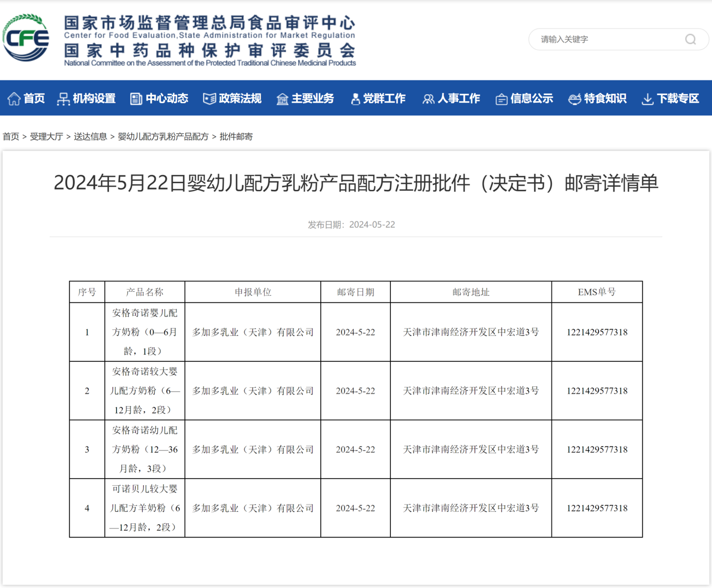This screenshot has width=712, height=588.
Task: Click the 下载专区 download arrow icon
Action: [x=647, y=99]
